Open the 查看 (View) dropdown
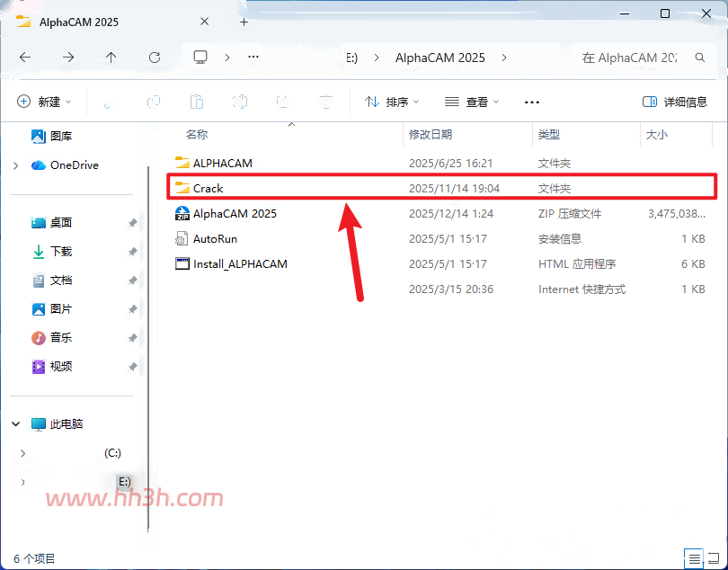 (x=472, y=102)
